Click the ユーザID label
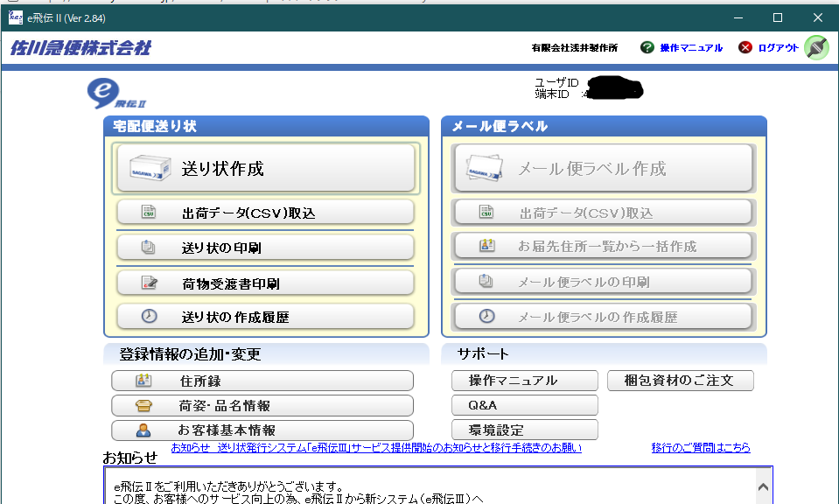Image resolution: width=839 pixels, height=504 pixels. click(x=556, y=82)
